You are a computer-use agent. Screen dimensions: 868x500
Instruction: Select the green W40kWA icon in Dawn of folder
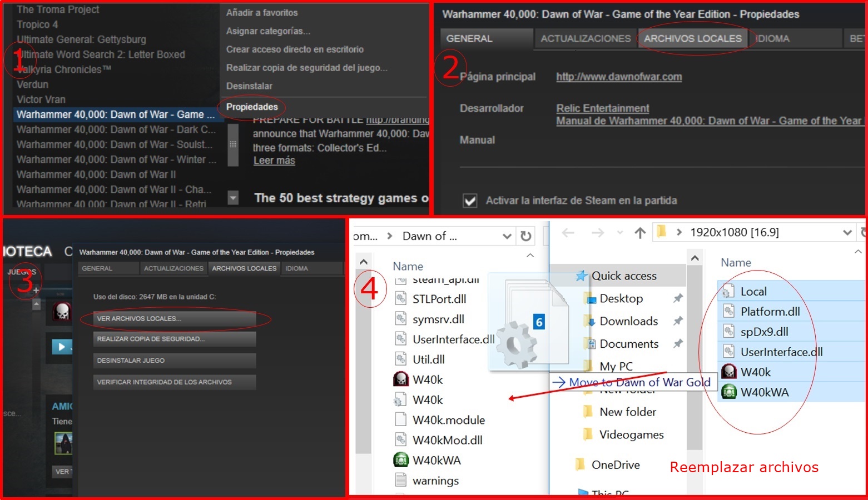(400, 460)
